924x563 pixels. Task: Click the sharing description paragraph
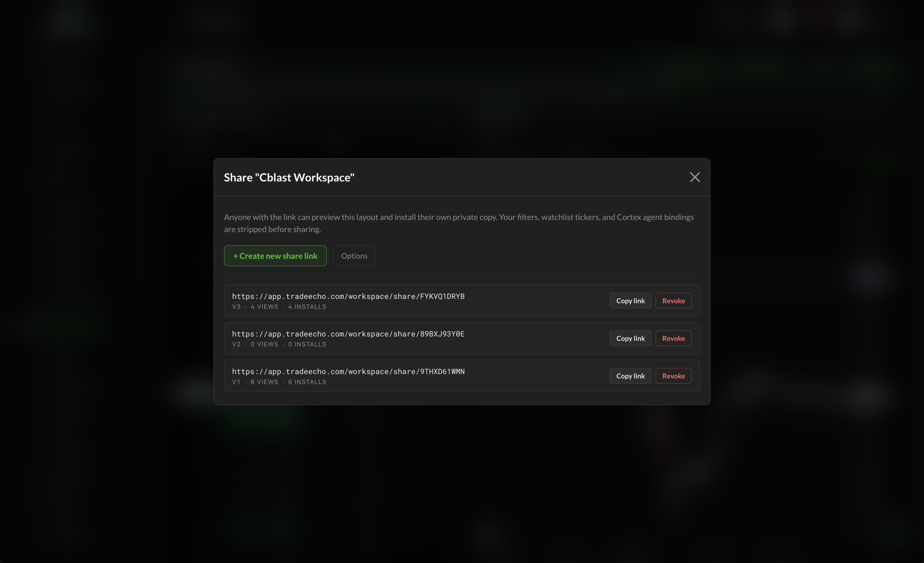pyautogui.click(x=459, y=223)
